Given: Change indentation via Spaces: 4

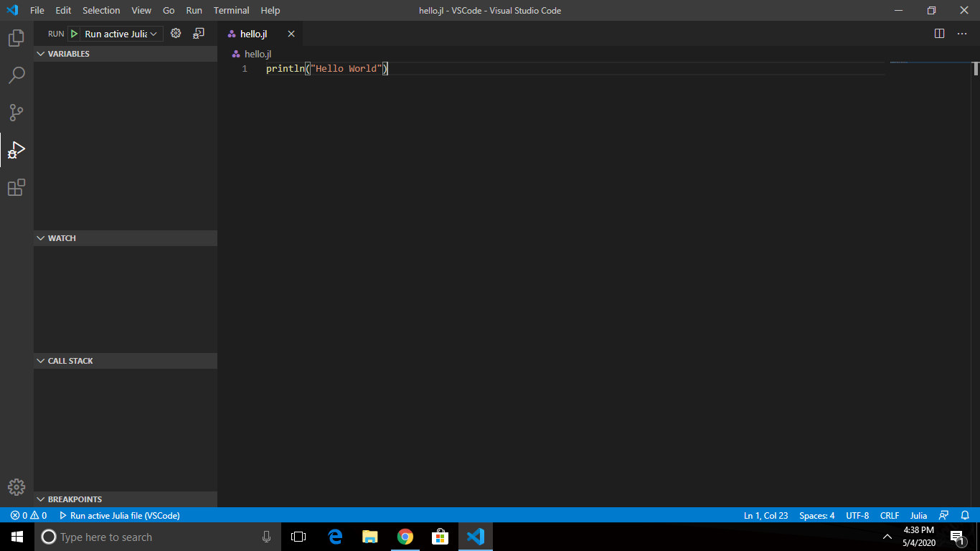Looking at the screenshot, I should click(816, 515).
